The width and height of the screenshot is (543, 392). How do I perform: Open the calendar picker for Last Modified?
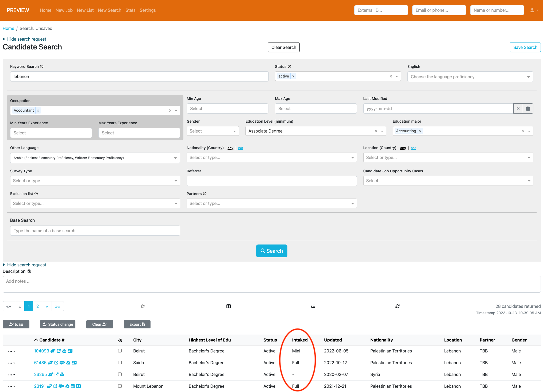point(528,108)
